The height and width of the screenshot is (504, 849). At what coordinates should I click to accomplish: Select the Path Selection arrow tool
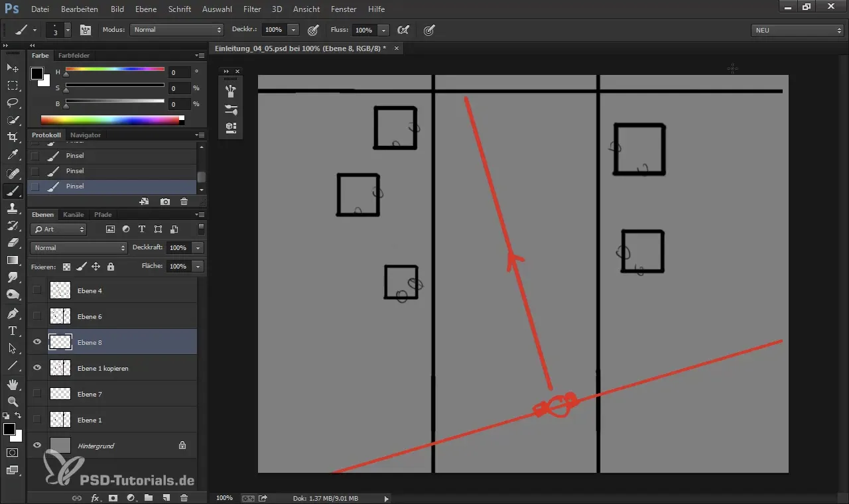(13, 348)
